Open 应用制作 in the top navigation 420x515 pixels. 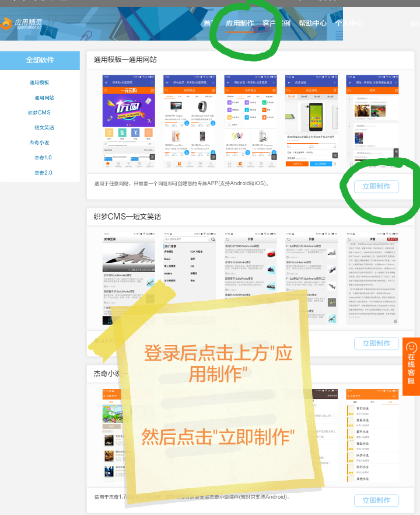click(240, 23)
